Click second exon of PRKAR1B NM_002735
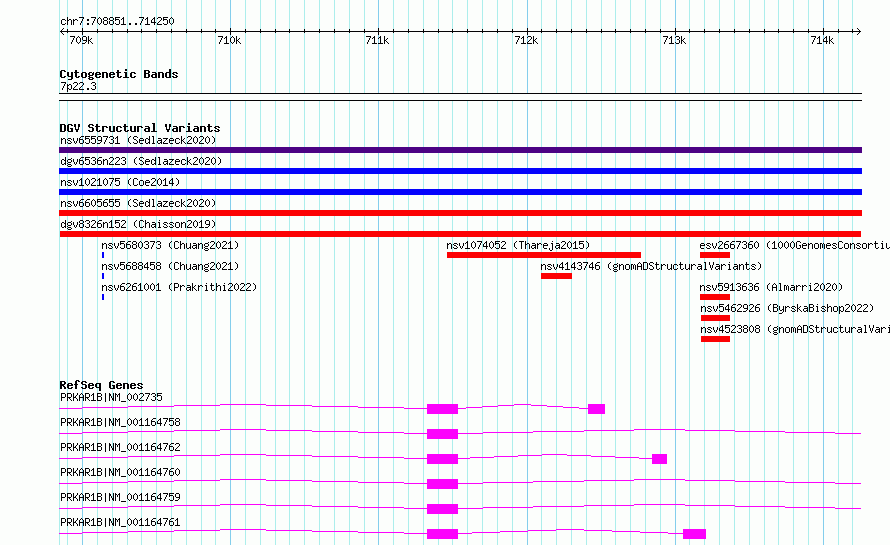This screenshot has height=545, width=890. 597,409
